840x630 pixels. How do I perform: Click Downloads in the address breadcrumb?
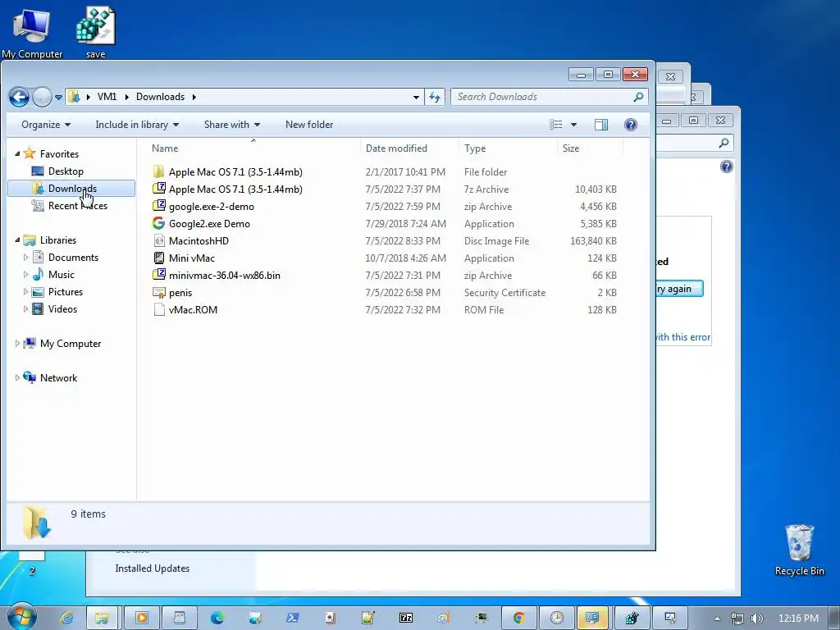point(160,97)
